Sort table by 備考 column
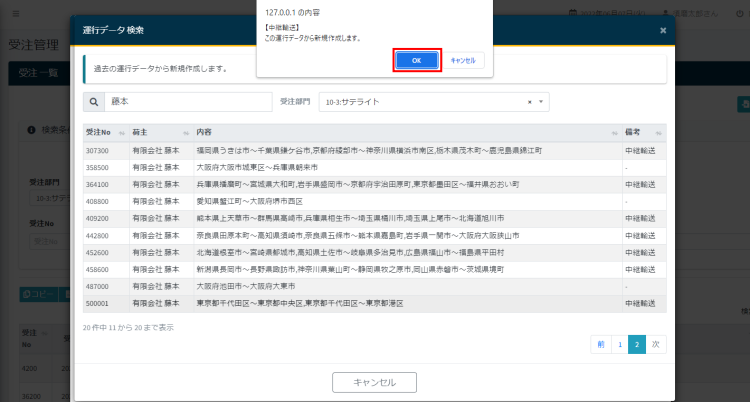Image resolution: width=750 pixels, height=402 pixels. pos(642,132)
